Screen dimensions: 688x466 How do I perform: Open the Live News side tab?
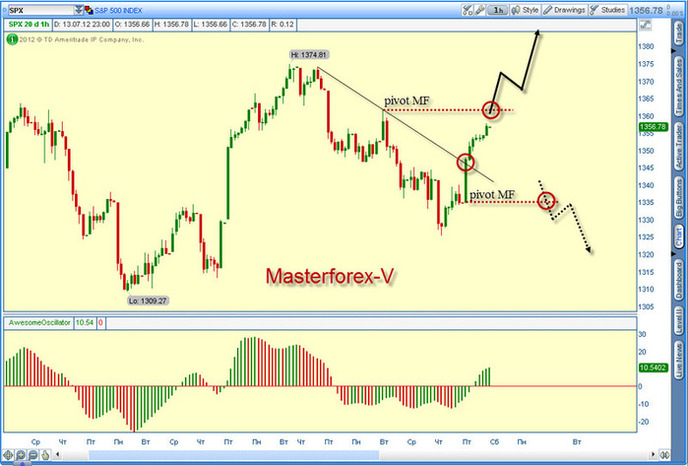pyautogui.click(x=679, y=358)
